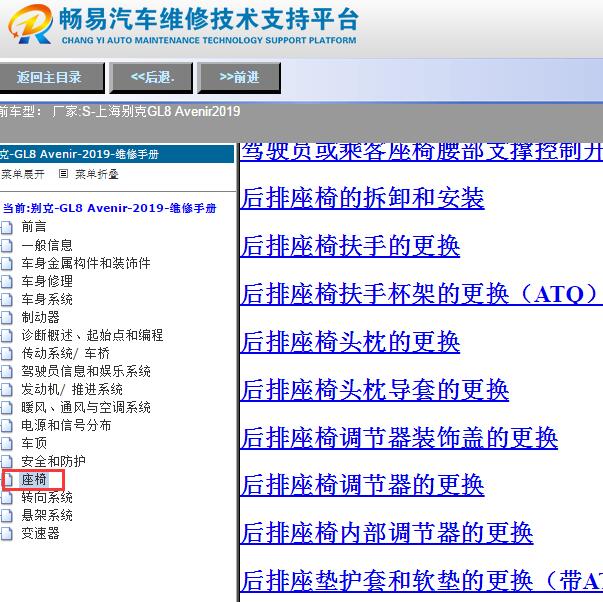Viewport: 603px width, 602px height.
Task: Click the page icon beside 车顶
Action: (x=6, y=444)
